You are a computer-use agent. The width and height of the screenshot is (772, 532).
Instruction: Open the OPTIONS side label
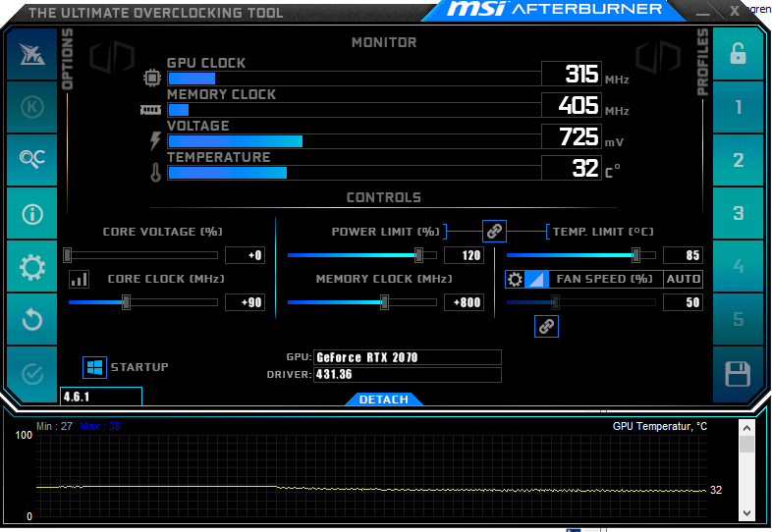click(x=68, y=59)
